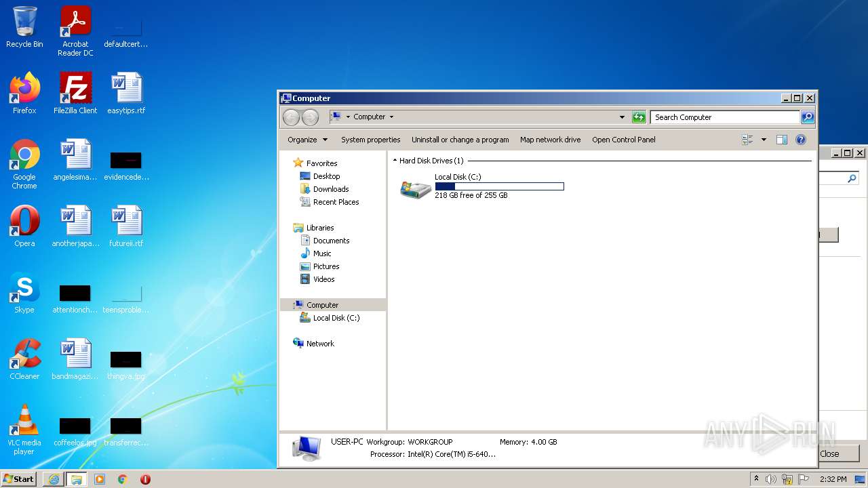Click the green refresh button beside address bar

639,117
